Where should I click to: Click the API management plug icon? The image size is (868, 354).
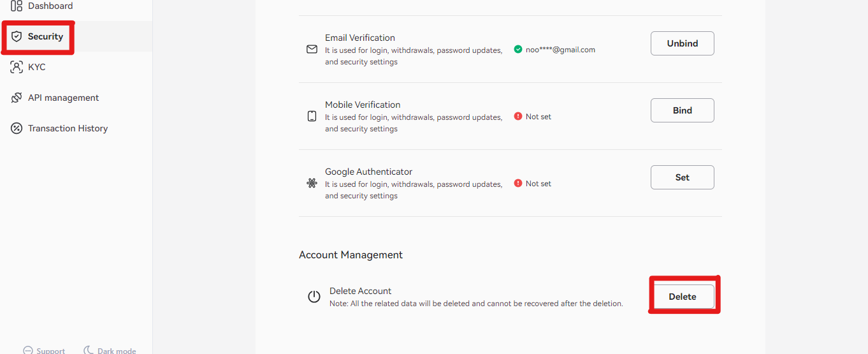(17, 98)
